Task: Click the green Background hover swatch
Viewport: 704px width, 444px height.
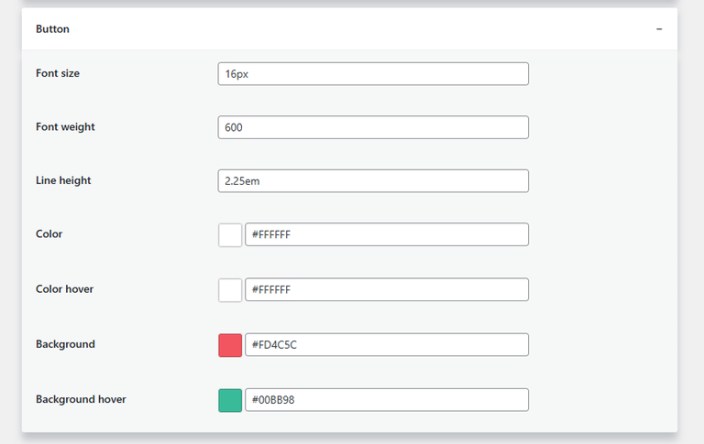Action: 230,400
